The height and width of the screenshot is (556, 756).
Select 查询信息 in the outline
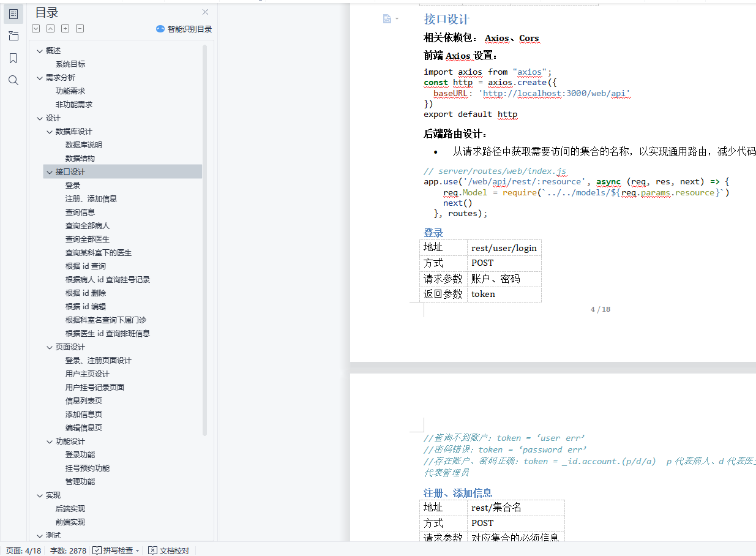(80, 212)
